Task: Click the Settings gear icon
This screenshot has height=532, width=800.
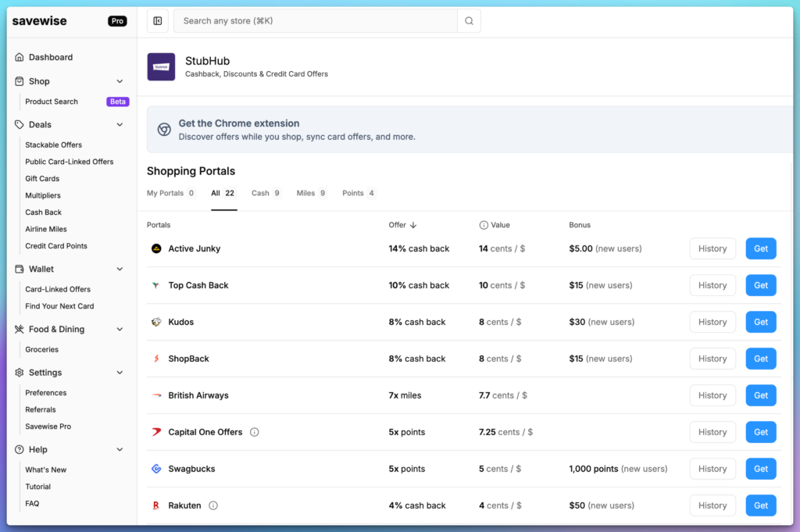Action: 20,373
